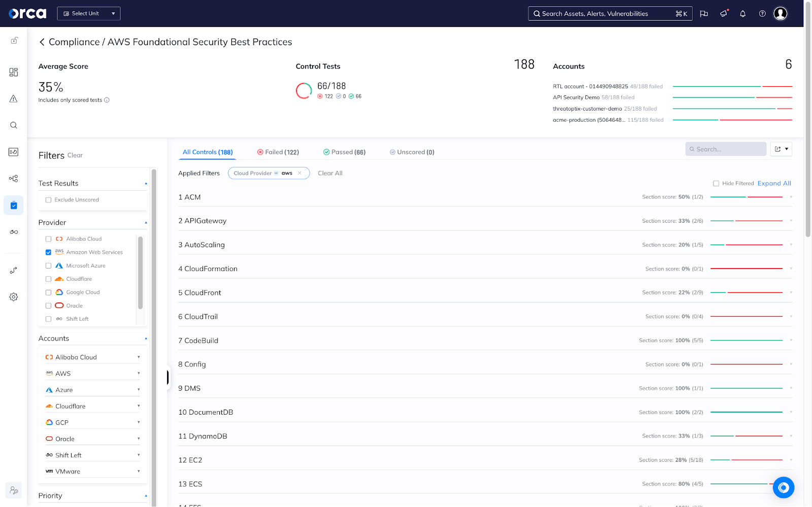Check the Exclude Unscored checkbox

tap(48, 200)
